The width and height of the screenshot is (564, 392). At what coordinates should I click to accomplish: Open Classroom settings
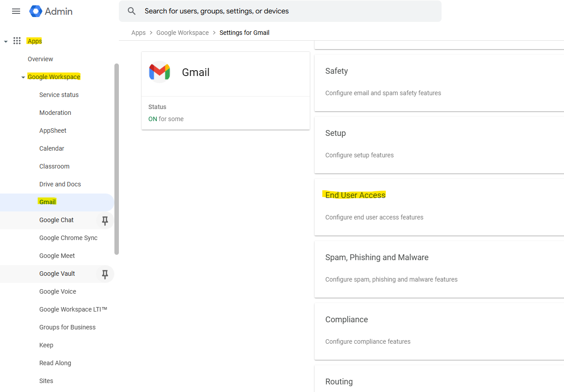coord(55,166)
